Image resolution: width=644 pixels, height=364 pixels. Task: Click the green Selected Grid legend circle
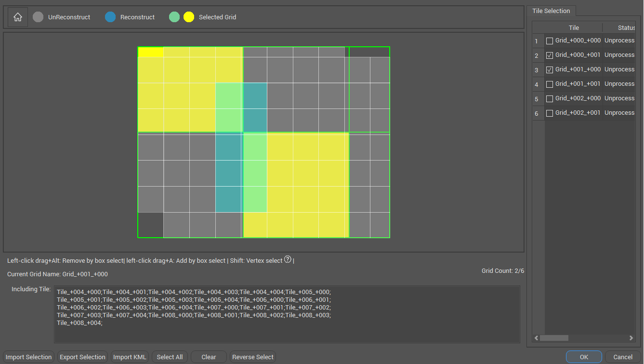[x=174, y=17]
